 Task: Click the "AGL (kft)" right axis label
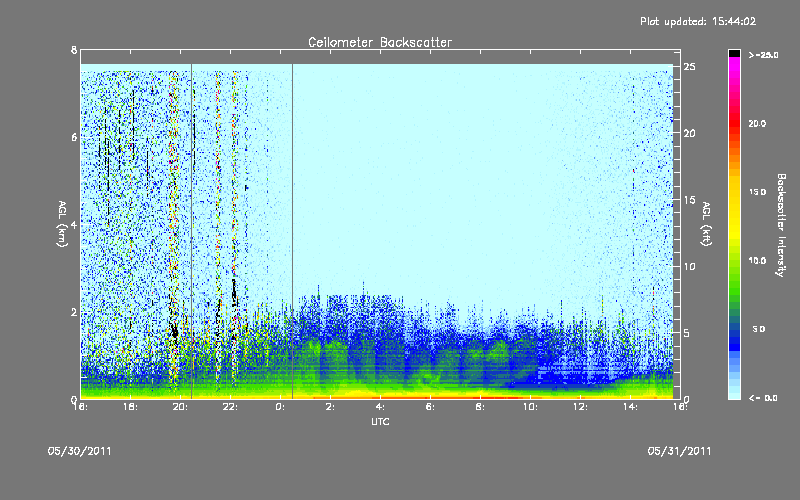[706, 224]
